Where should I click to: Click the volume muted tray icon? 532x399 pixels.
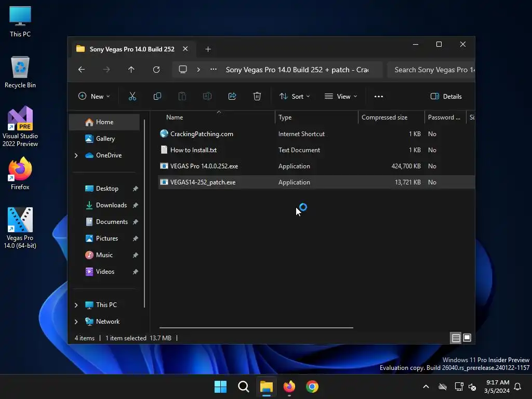point(472,387)
